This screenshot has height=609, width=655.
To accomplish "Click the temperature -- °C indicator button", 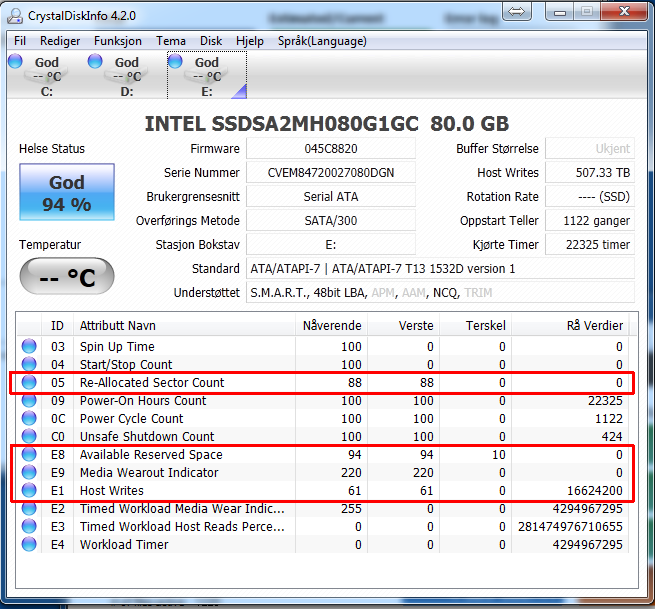I will tap(67, 276).
